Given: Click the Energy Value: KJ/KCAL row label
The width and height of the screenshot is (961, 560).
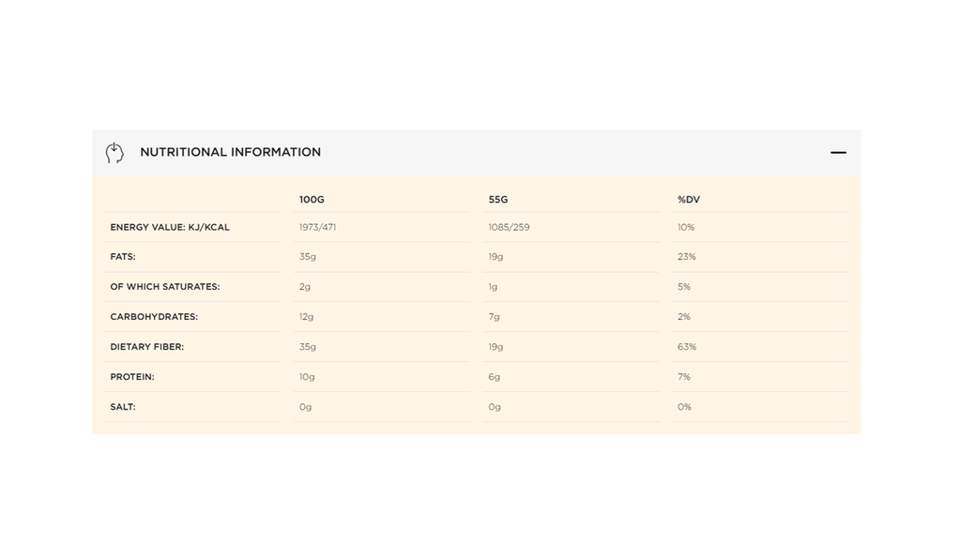Looking at the screenshot, I should point(170,227).
